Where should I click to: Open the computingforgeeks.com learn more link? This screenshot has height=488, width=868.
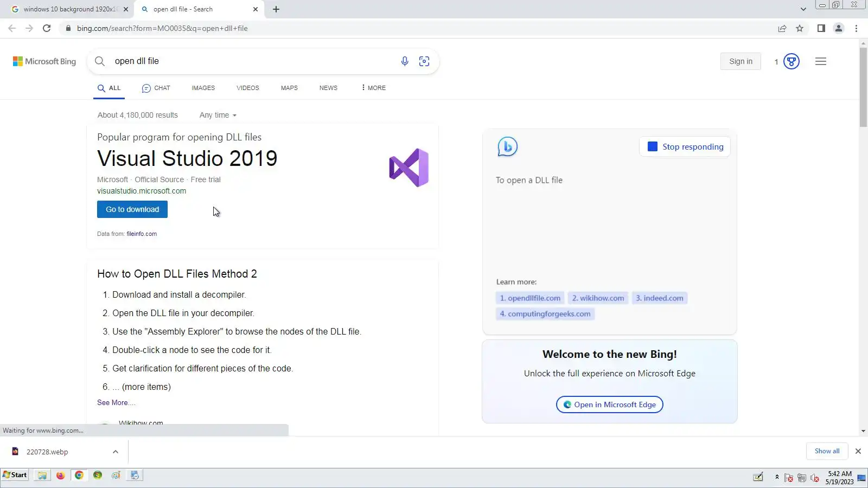[545, 314]
